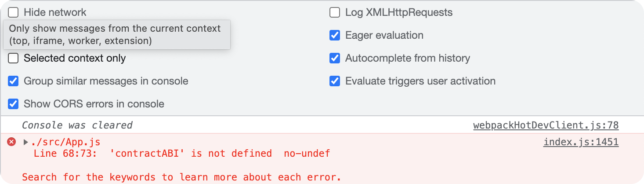Click the current context tooltip popup

click(117, 35)
